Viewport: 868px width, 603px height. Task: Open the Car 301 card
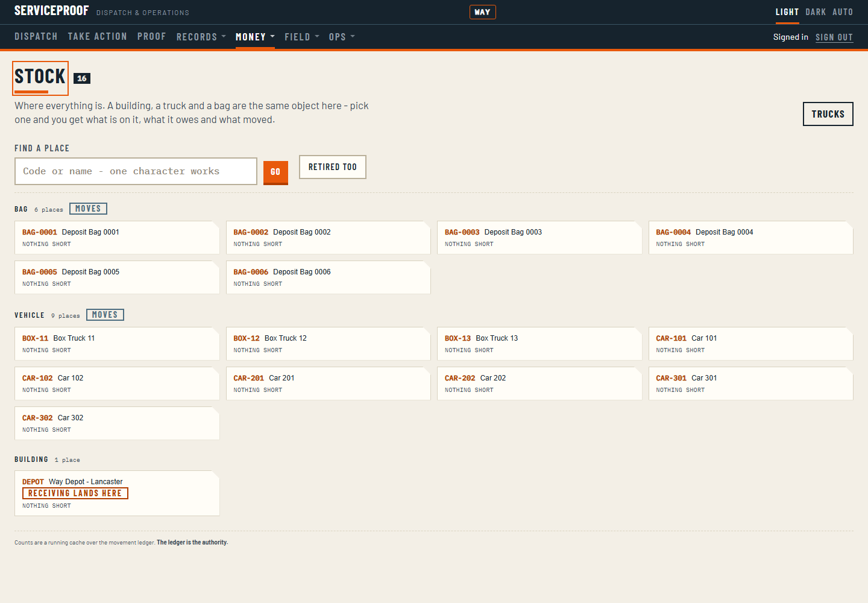pos(751,384)
